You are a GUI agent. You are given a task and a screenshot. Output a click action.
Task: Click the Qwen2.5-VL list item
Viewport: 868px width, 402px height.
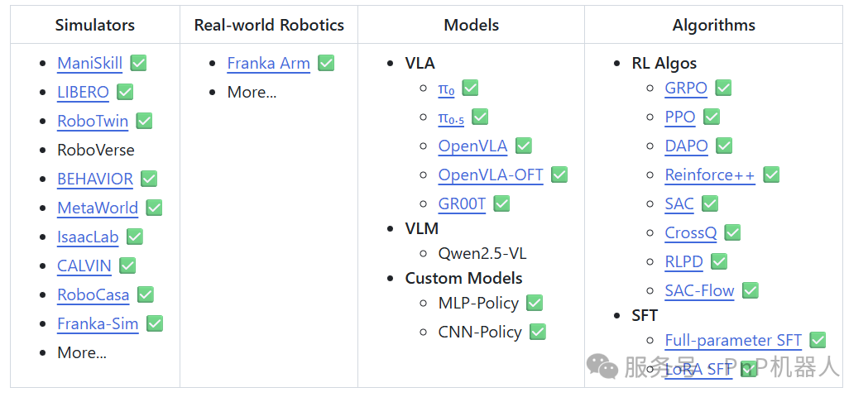(x=482, y=254)
